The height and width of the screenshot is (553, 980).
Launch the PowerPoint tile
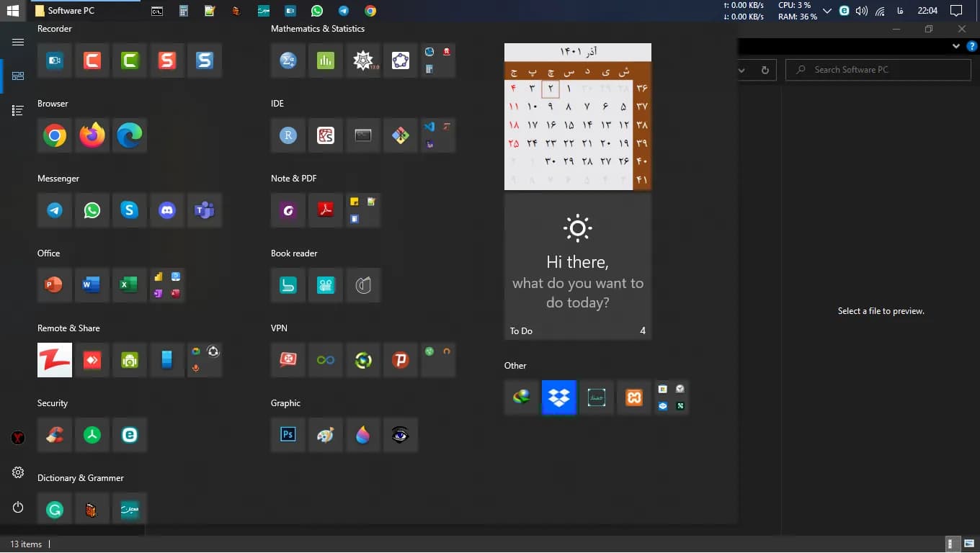click(x=55, y=285)
